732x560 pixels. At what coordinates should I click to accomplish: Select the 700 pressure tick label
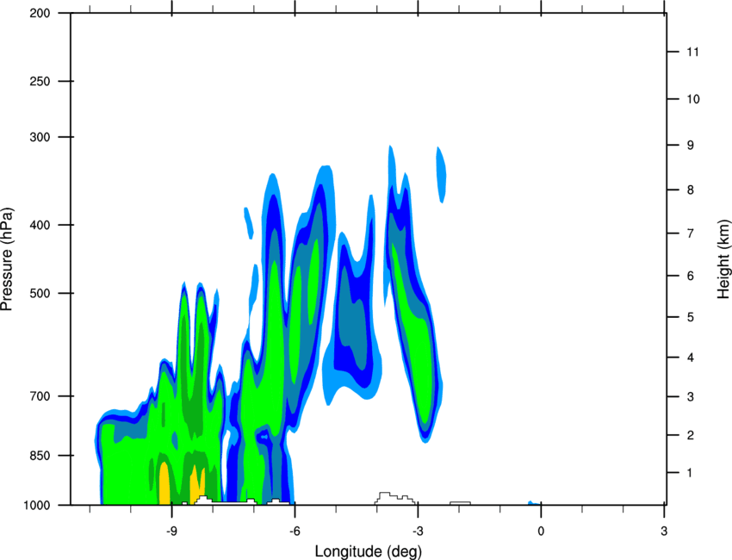coord(40,396)
